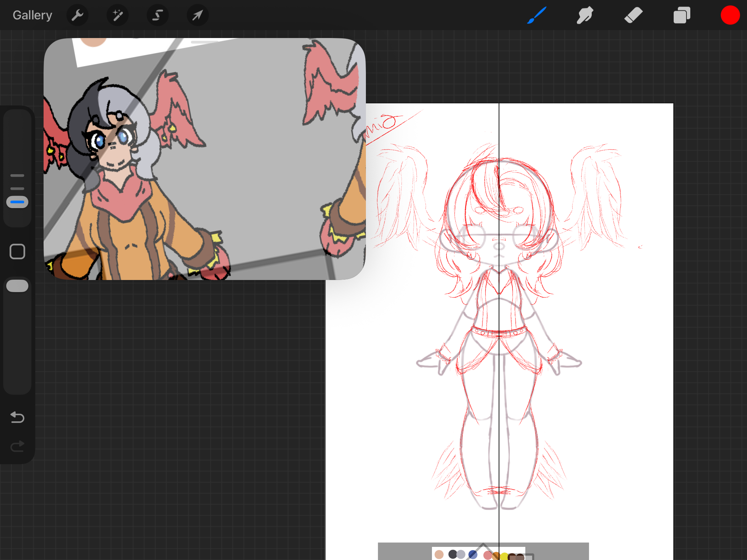Click the brush opacity slider handle
Screen dimensions: 747x560
[17, 286]
